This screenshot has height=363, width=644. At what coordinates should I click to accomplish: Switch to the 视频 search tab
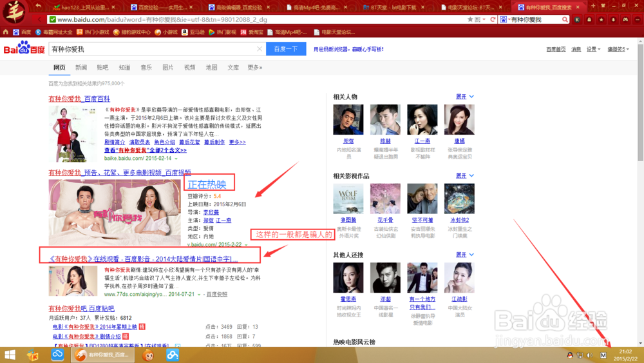190,68
